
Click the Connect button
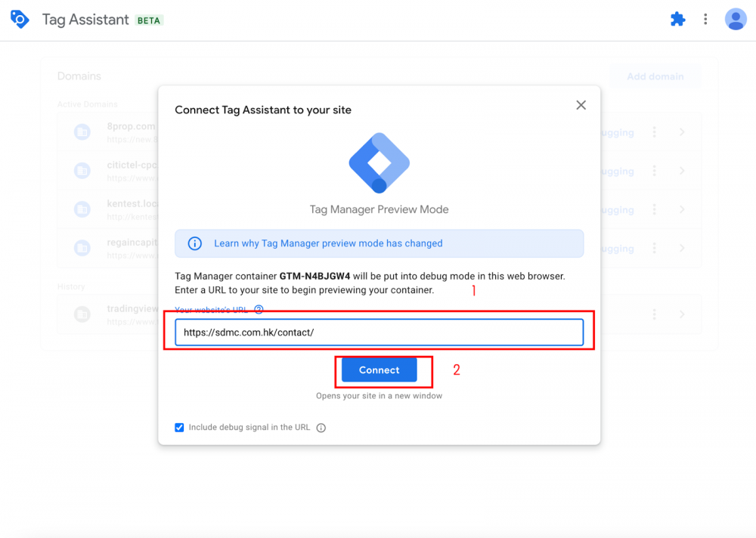coord(380,369)
